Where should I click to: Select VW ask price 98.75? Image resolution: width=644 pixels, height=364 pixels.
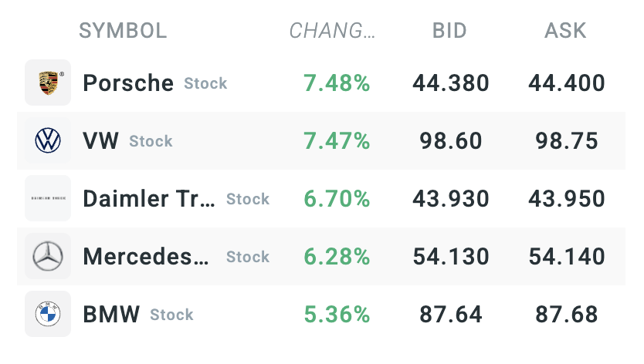tap(566, 141)
